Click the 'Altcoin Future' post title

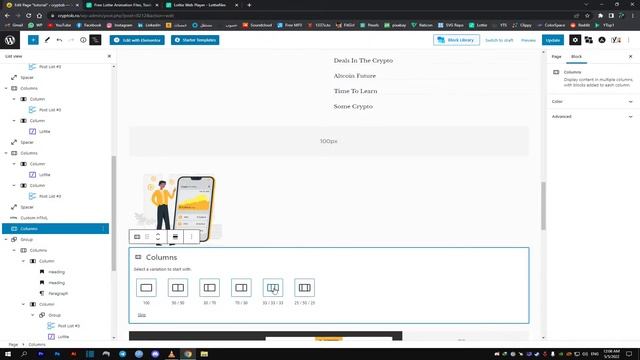(355, 76)
